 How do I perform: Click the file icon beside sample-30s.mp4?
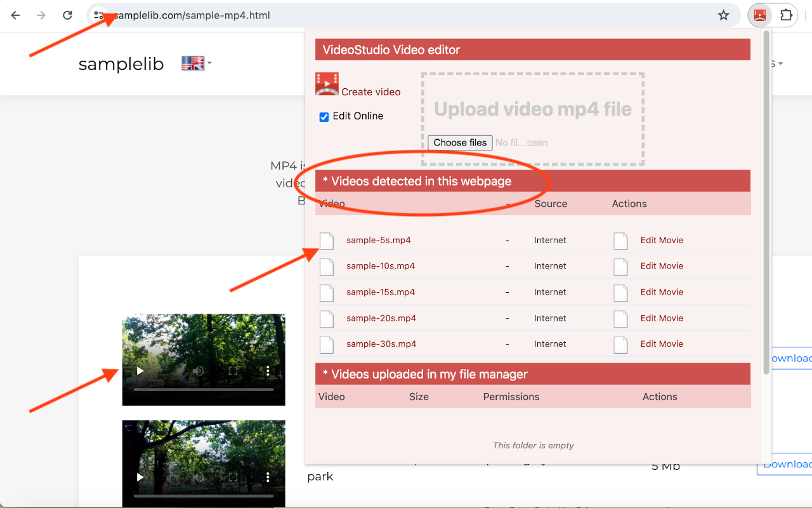326,345
